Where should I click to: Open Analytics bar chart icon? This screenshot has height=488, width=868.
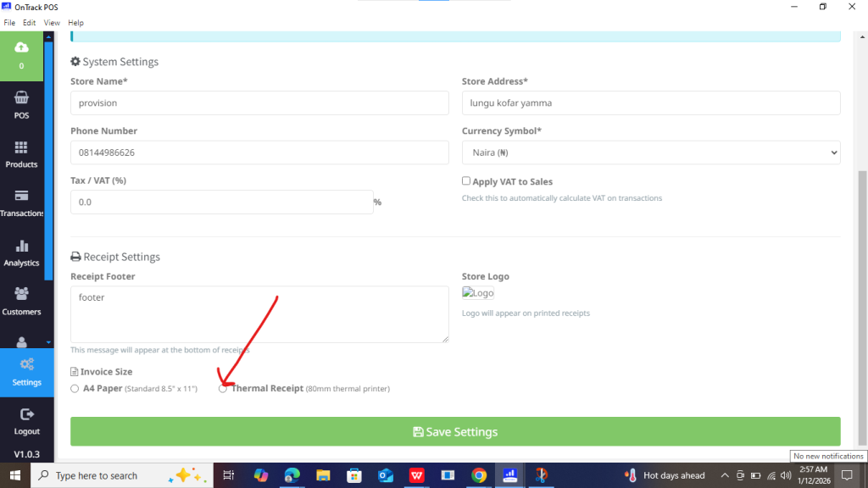21,246
